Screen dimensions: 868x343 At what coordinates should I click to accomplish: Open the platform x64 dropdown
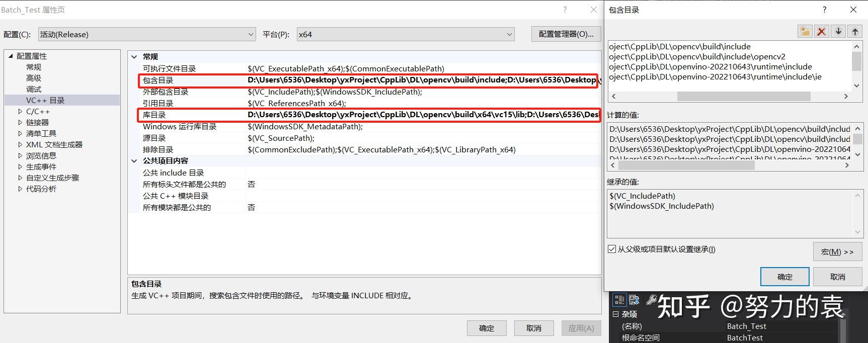tap(406, 34)
